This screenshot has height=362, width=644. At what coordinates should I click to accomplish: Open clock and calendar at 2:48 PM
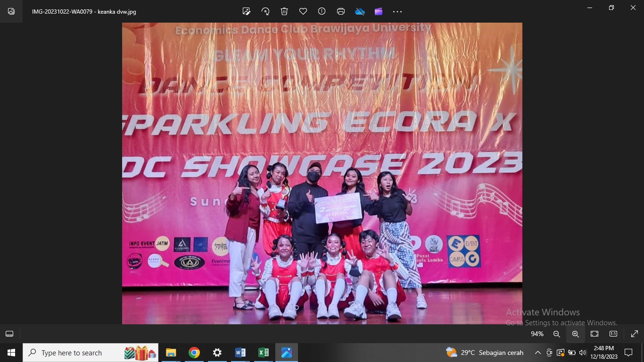click(604, 353)
